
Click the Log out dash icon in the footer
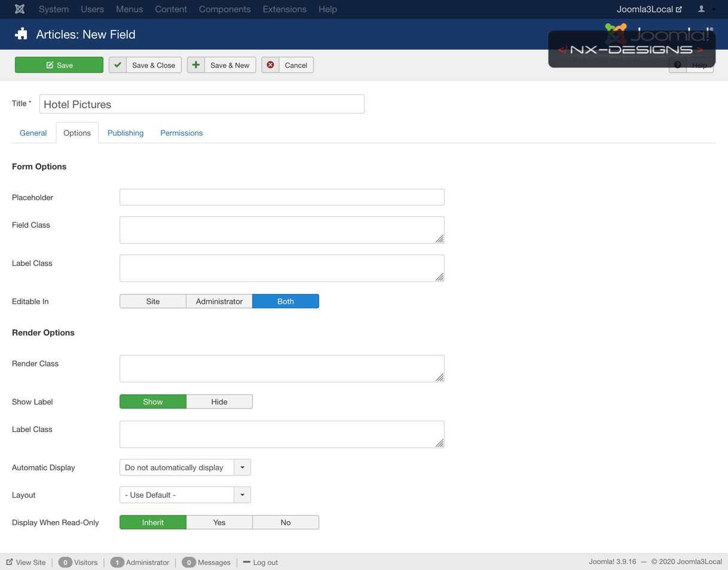[x=246, y=562]
